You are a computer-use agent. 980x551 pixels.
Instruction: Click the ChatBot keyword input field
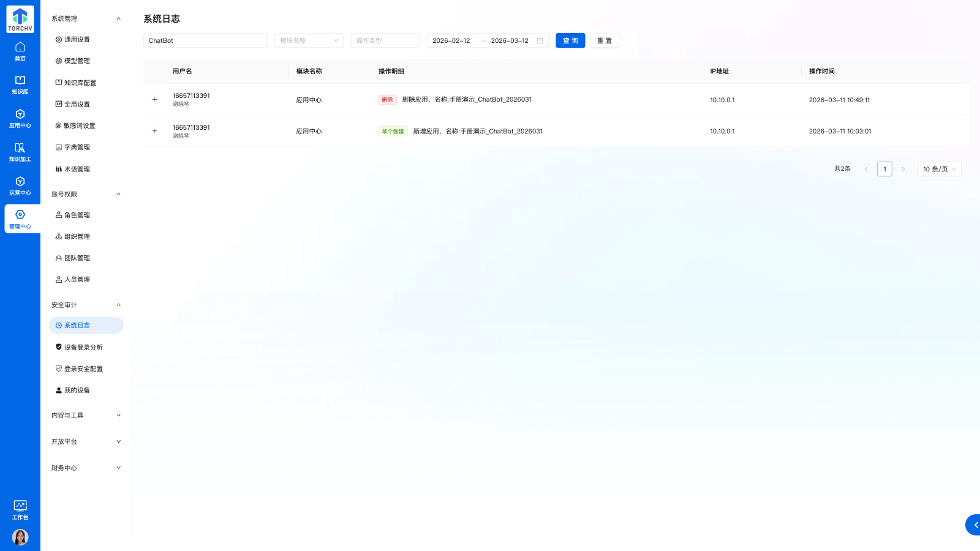205,41
